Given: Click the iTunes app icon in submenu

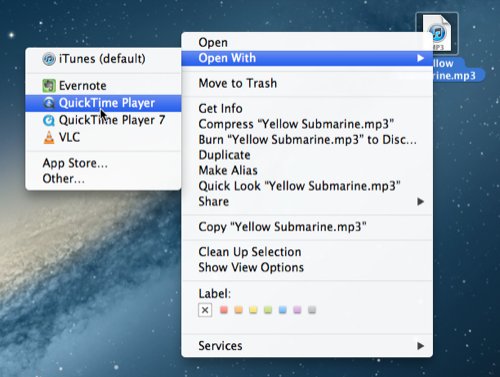Looking at the screenshot, I should 49,59.
